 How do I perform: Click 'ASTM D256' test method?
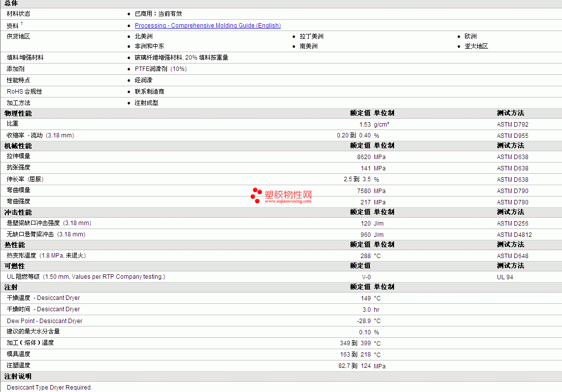(x=513, y=224)
